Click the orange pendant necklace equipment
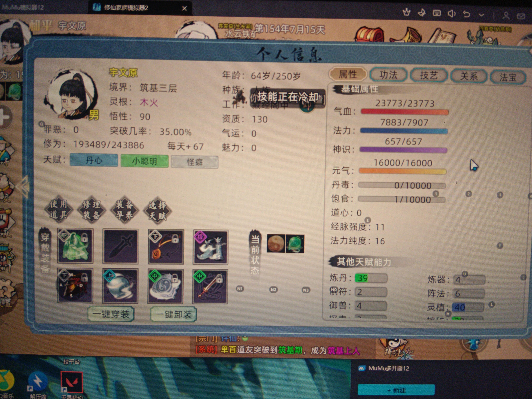This screenshot has height=399, width=532. [166, 247]
